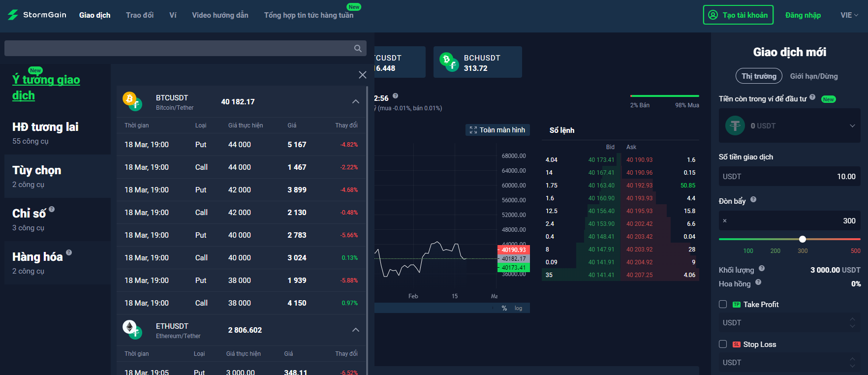Click the ETHUSDT Ethereum coin icon

coord(129,327)
